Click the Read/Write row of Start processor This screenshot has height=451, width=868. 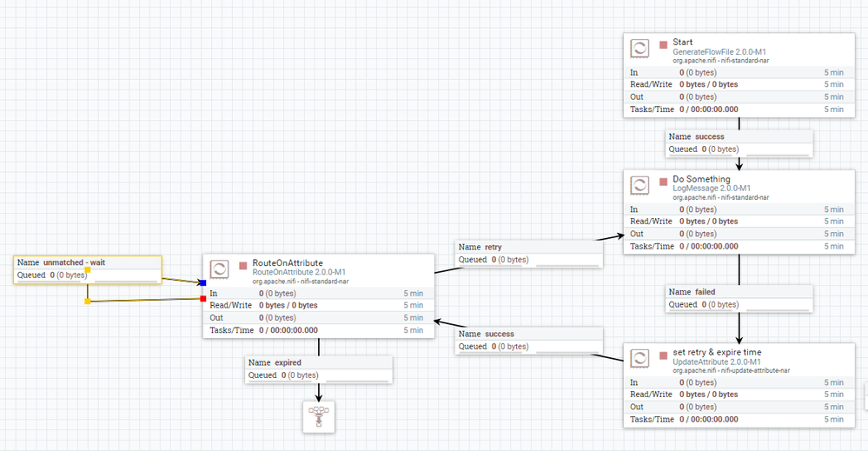tap(739, 84)
